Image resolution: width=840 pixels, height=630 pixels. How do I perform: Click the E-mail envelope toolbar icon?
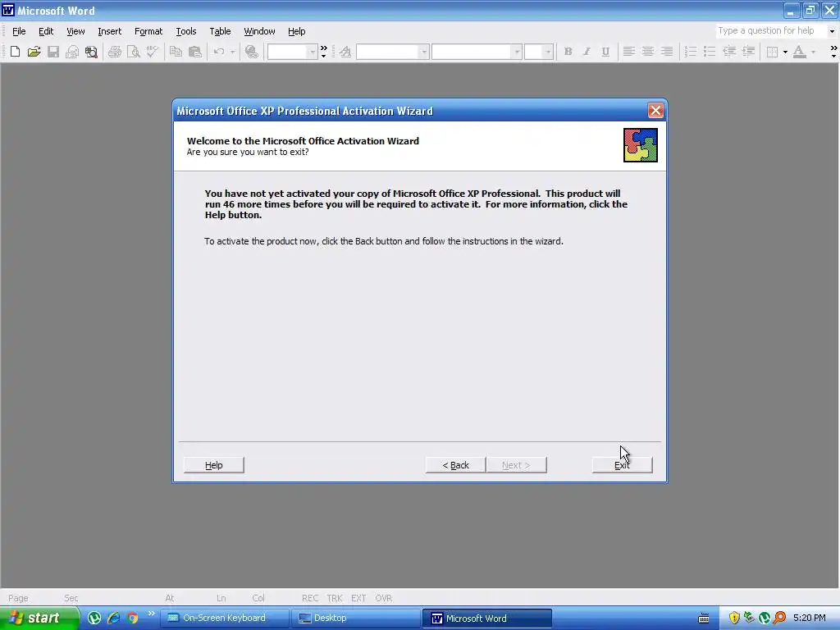72,52
